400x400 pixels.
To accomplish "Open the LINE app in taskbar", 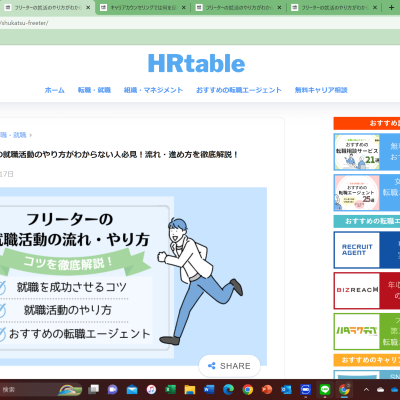I will click(325, 389).
